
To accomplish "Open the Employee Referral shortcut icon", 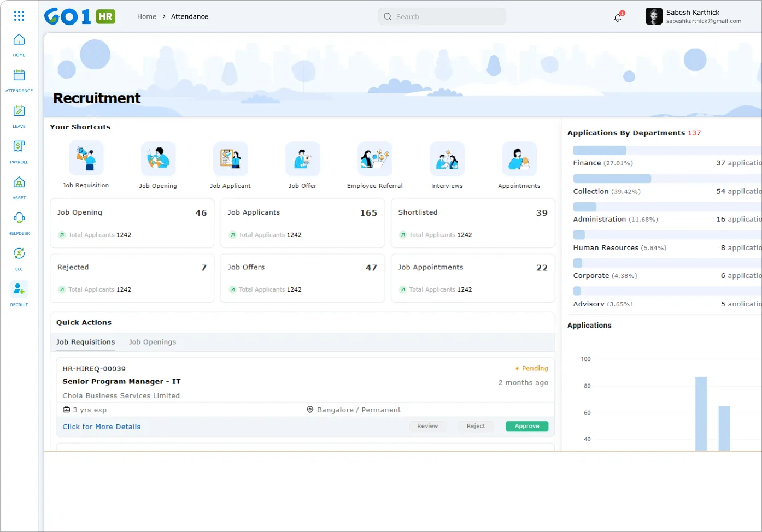I will (x=374, y=159).
